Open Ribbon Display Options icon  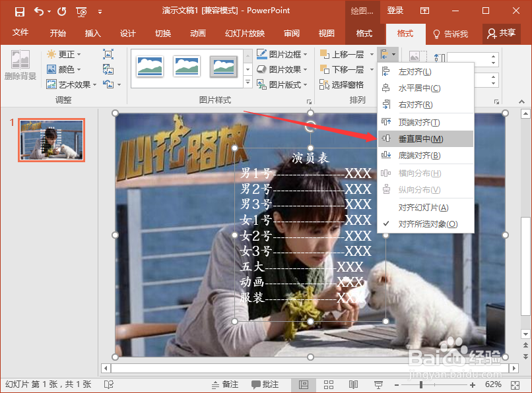pos(425,11)
